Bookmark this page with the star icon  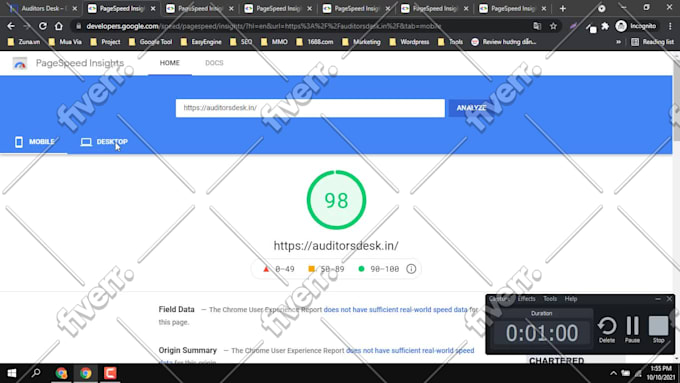pos(553,26)
